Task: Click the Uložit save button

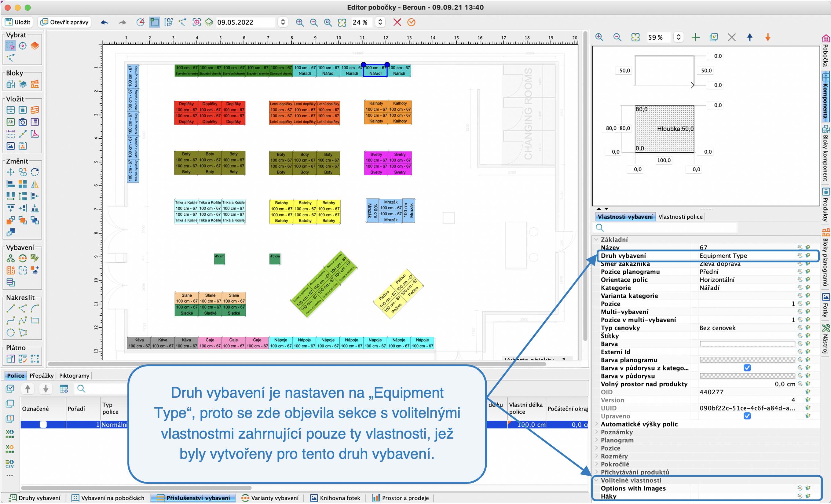Action: 18,22
